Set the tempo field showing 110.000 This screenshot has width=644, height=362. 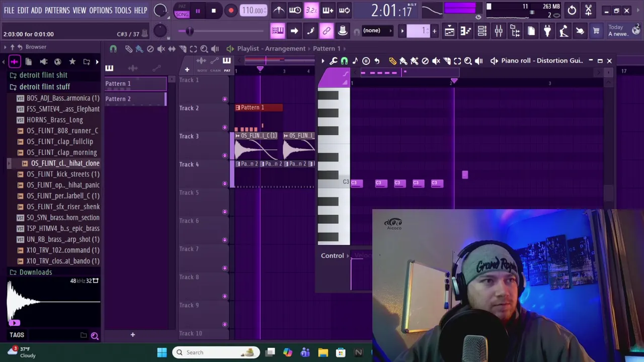[x=253, y=11]
